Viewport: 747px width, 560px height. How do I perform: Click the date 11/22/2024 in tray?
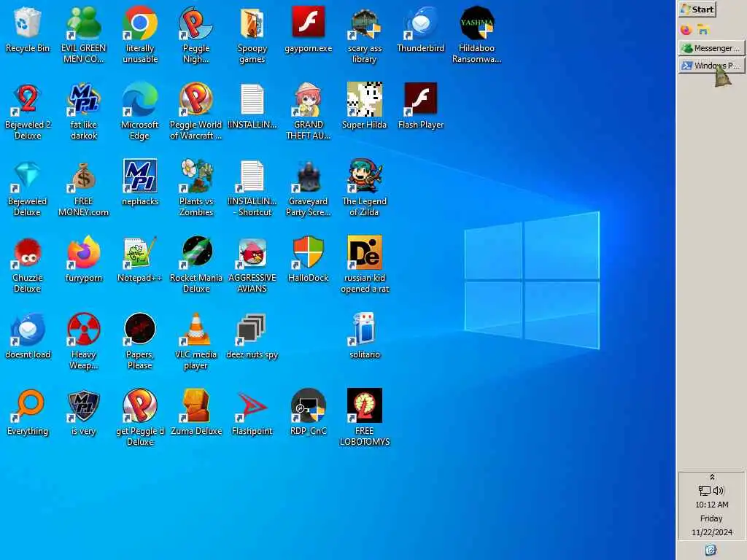click(712, 532)
